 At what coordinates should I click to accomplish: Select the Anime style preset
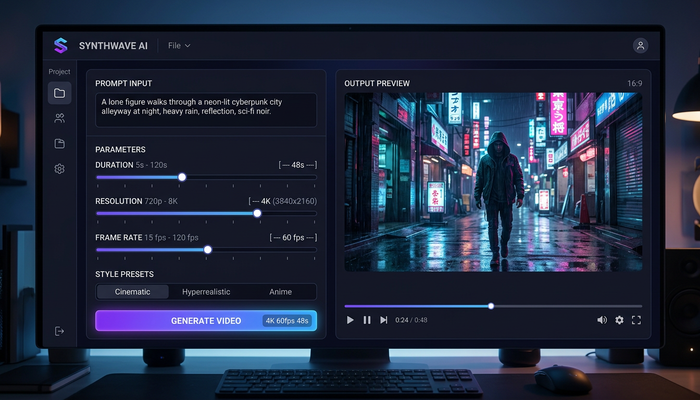pos(280,292)
